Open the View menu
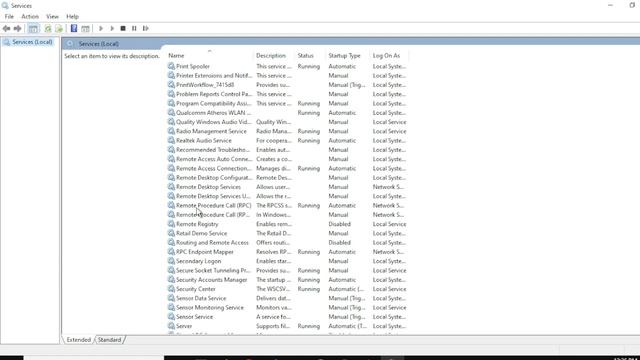Screen dimensions: 640x360 pos(52,17)
